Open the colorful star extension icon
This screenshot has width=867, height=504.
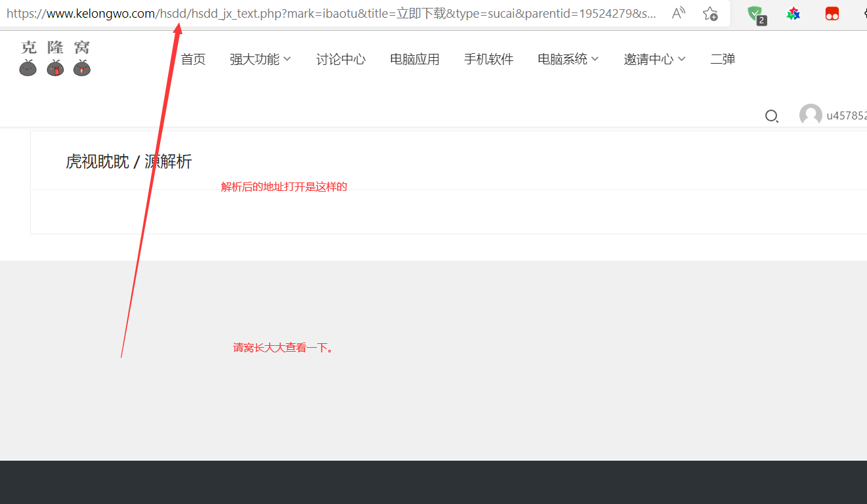coord(794,14)
